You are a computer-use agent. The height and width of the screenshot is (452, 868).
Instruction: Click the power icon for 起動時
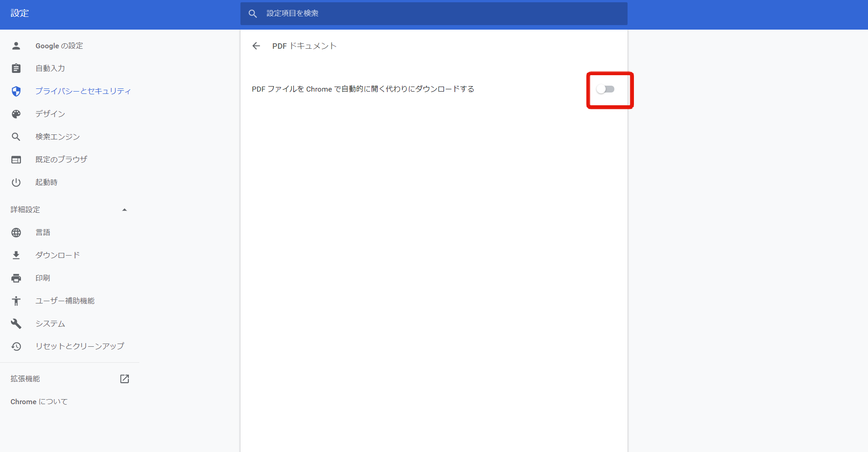click(16, 182)
